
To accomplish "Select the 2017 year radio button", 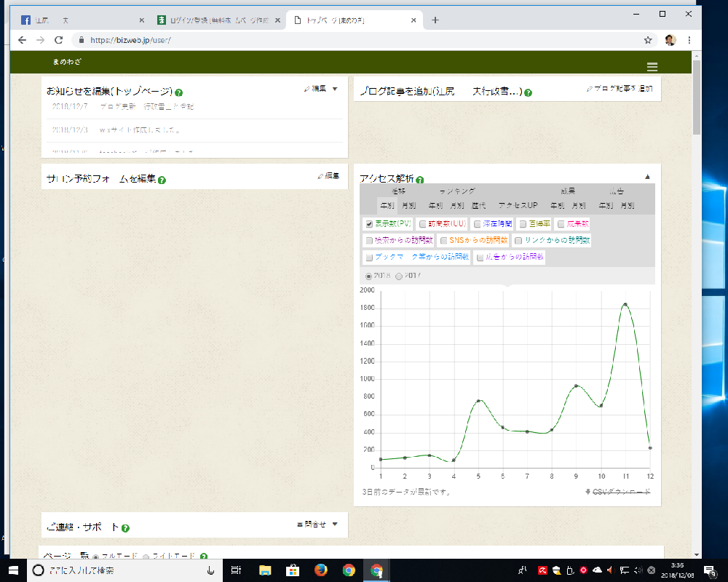I will 399,276.
